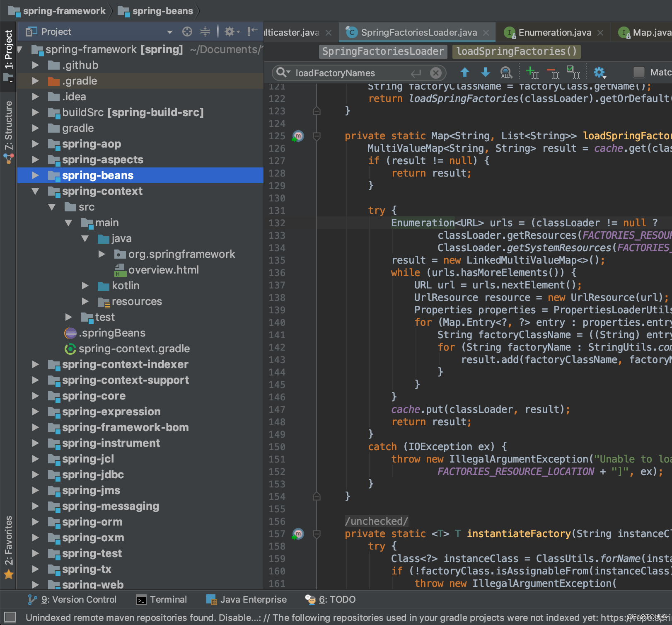The width and height of the screenshot is (672, 625).
Task: Select all occurrences icon in find bar
Action: [x=573, y=73]
